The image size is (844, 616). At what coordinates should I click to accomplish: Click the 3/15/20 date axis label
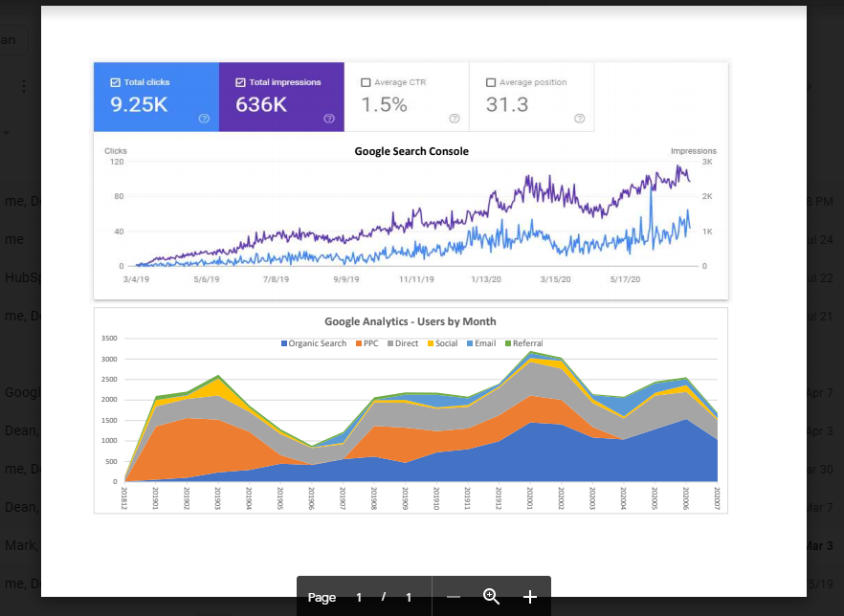click(555, 279)
